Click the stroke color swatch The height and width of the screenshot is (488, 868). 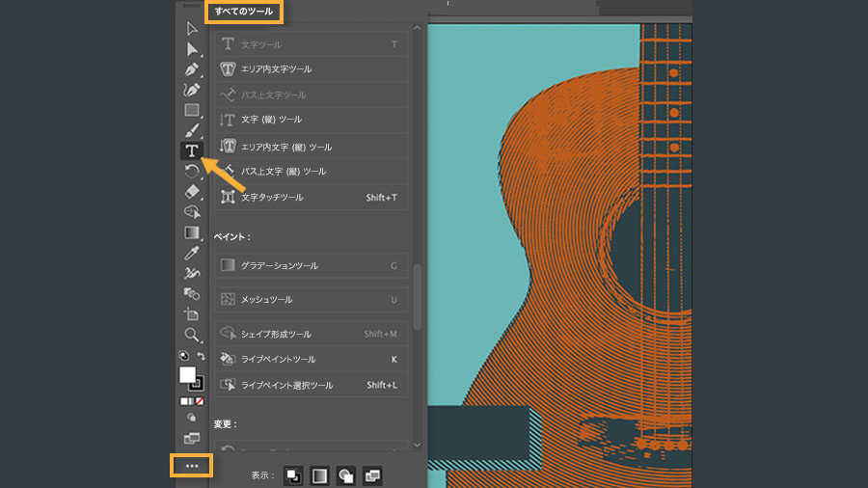(x=197, y=384)
